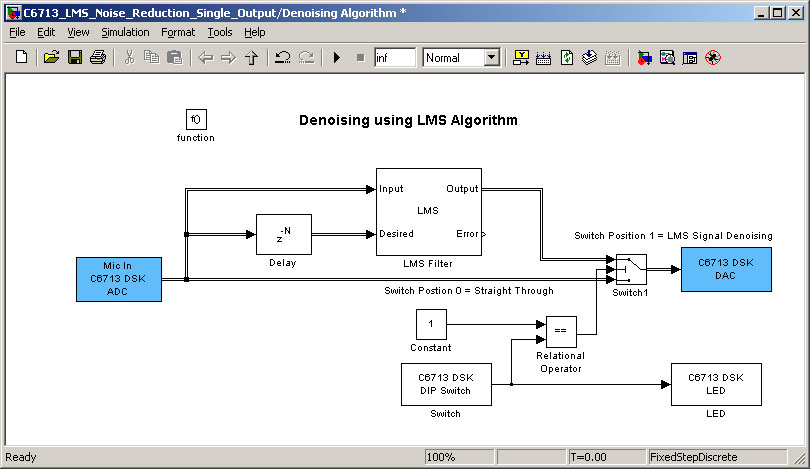Image resolution: width=810 pixels, height=469 pixels.
Task: Select the C6713 DSK DAC block
Action: [726, 269]
